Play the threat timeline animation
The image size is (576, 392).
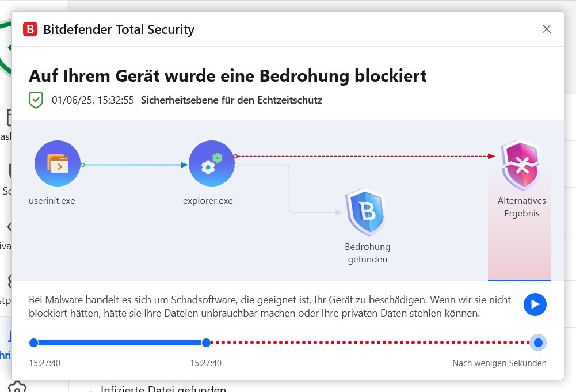point(535,305)
